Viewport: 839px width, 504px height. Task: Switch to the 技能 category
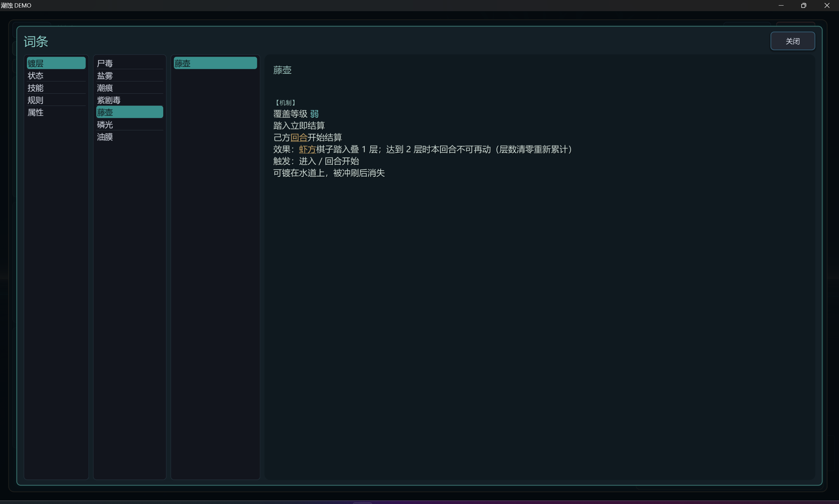[56, 88]
